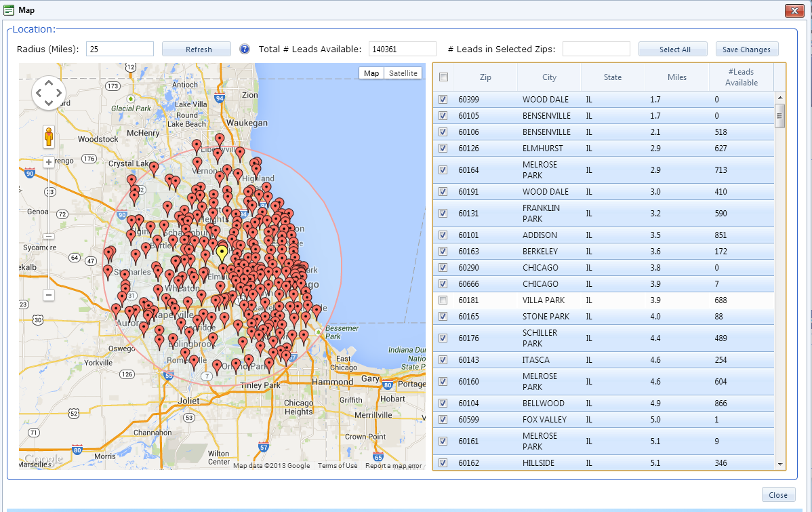Sort by the Miles column header

pos(676,77)
